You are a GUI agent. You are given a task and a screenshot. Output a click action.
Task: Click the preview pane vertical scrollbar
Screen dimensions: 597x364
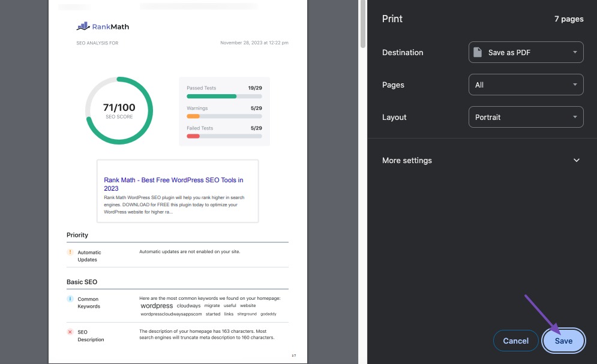coord(363,23)
